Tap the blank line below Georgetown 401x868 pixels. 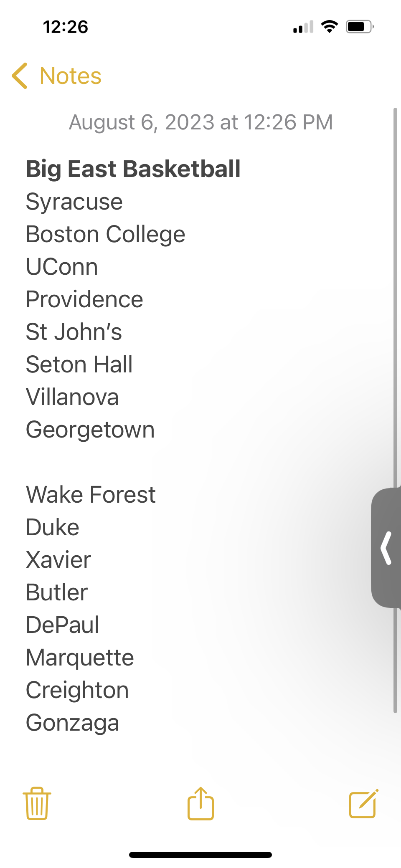[x=200, y=462]
